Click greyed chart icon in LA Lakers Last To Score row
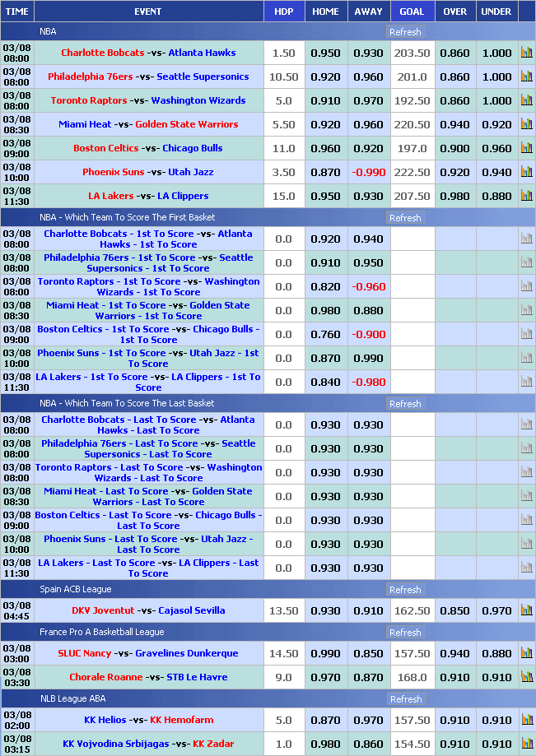The height and width of the screenshot is (756, 536). coord(526,568)
